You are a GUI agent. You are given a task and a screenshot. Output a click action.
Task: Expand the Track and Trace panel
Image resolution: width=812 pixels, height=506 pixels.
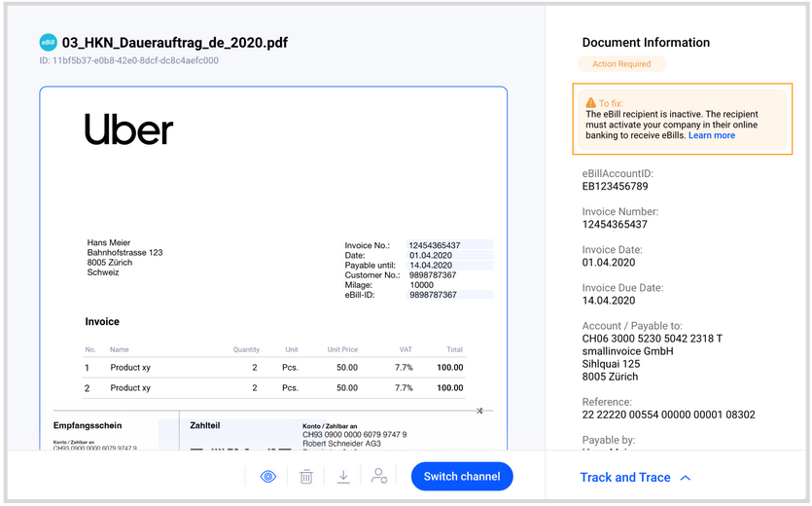[x=635, y=478]
